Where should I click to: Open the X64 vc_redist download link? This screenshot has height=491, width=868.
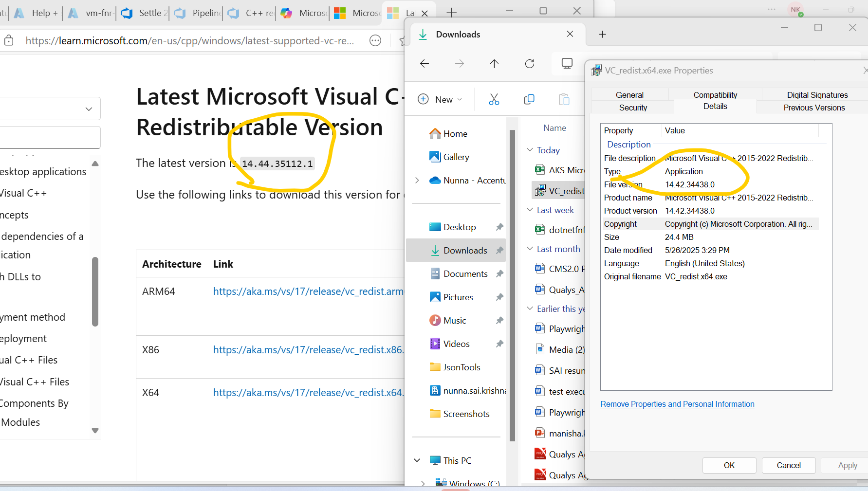click(x=309, y=393)
